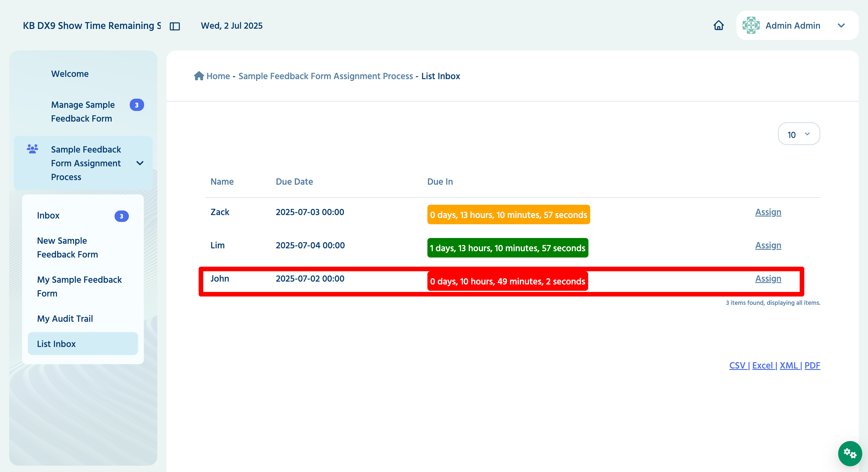868x472 pixels.
Task: Collapse Sample Feedback Form Assignment Process chevron
Action: pos(140,163)
